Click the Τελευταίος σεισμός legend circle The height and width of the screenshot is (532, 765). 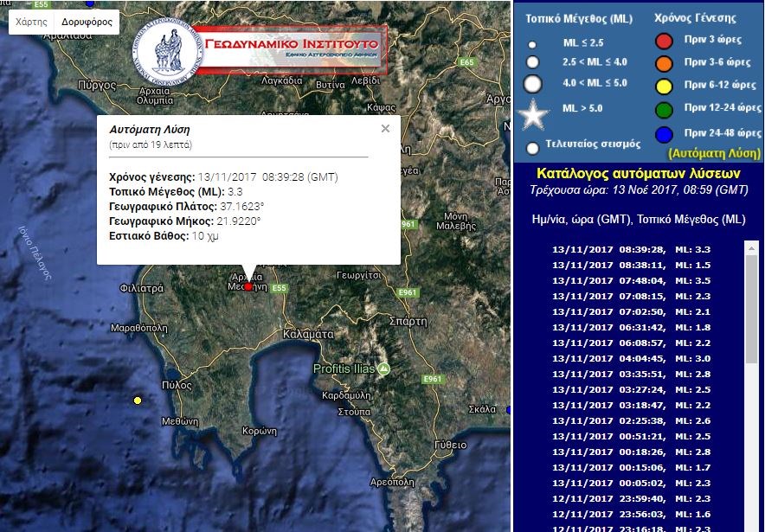point(532,148)
